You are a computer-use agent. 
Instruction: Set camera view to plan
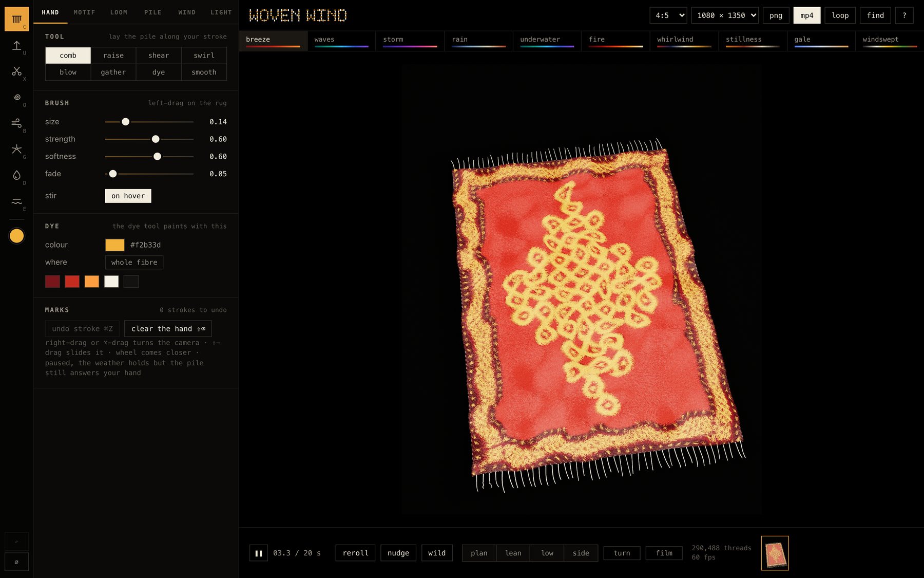point(479,553)
